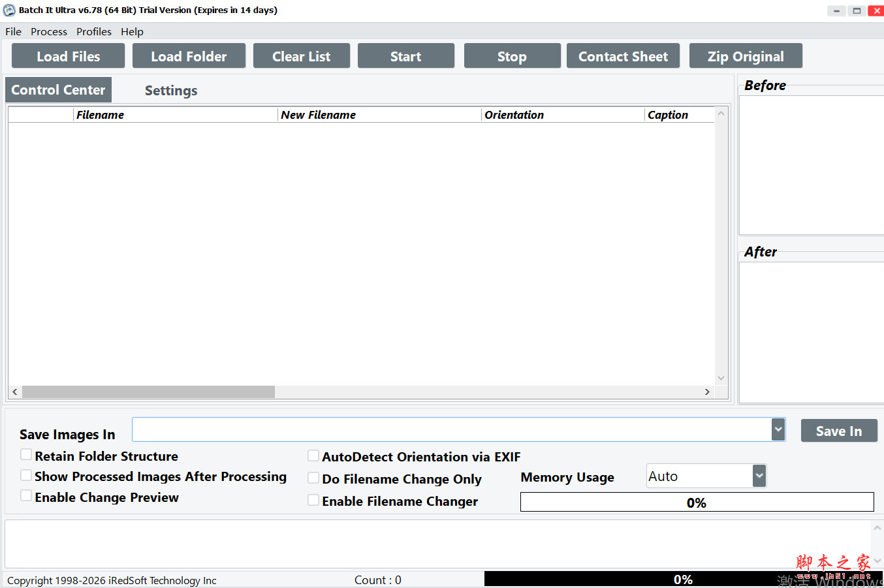The width and height of the screenshot is (884, 588).
Task: Toggle Show Processed Images After Processing
Action: 26,475
